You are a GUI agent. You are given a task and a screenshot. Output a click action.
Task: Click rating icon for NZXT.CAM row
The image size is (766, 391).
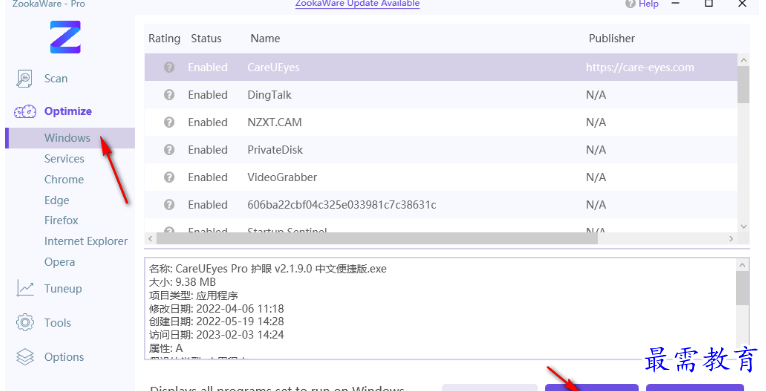click(x=169, y=122)
